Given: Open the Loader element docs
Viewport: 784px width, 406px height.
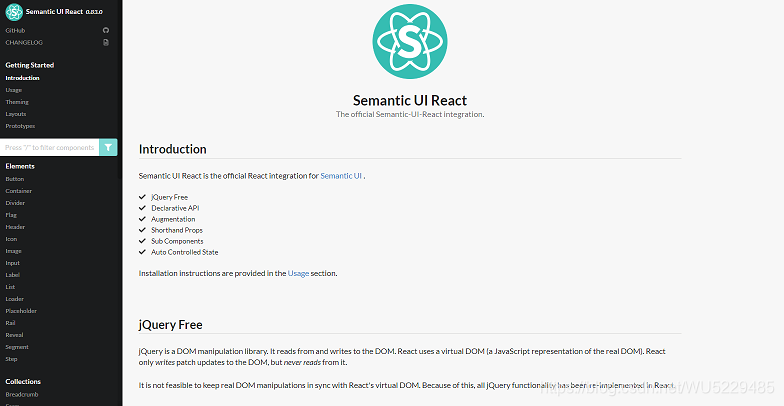Looking at the screenshot, I should [14, 299].
